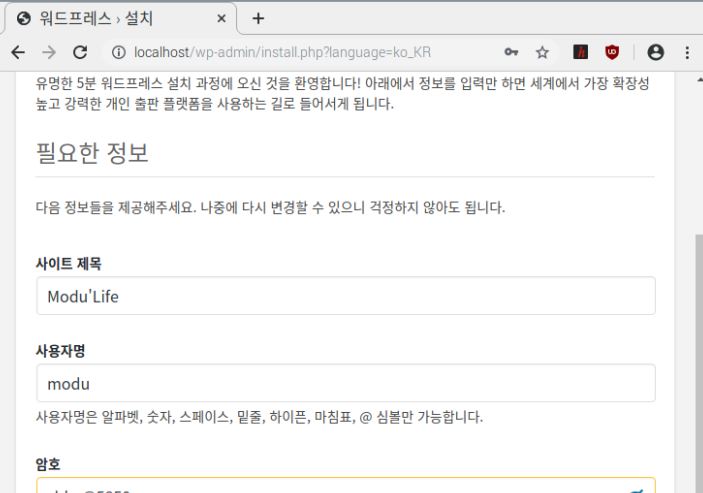
Task: Click the 암호 label
Action: (48, 464)
